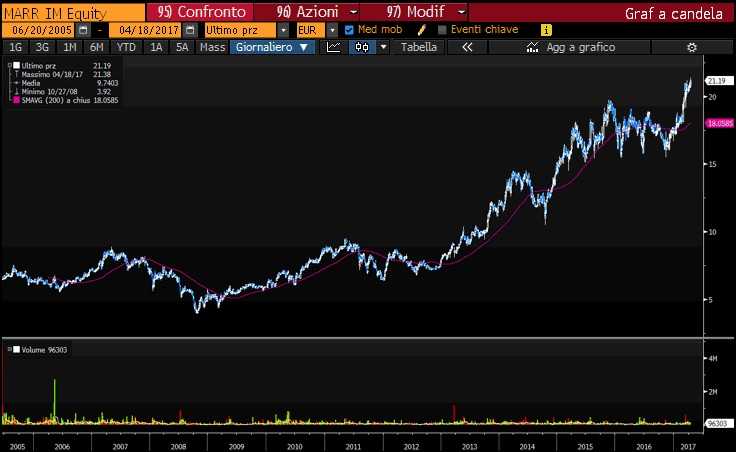This screenshot has width=736, height=452.
Task: Click the yellow info icon
Action: click(546, 30)
